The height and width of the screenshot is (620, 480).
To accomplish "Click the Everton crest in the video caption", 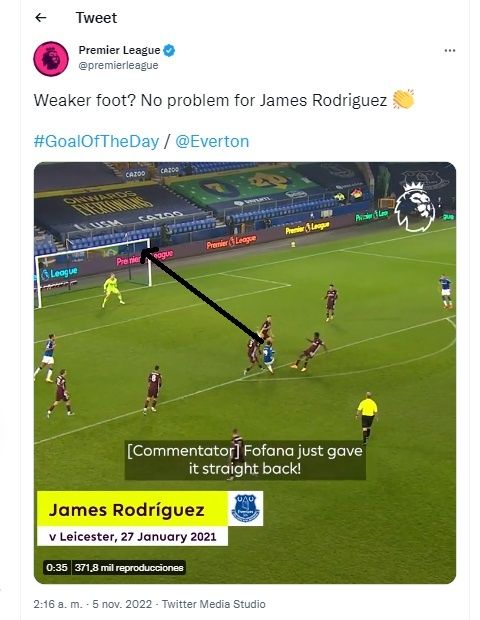I will point(246,508).
